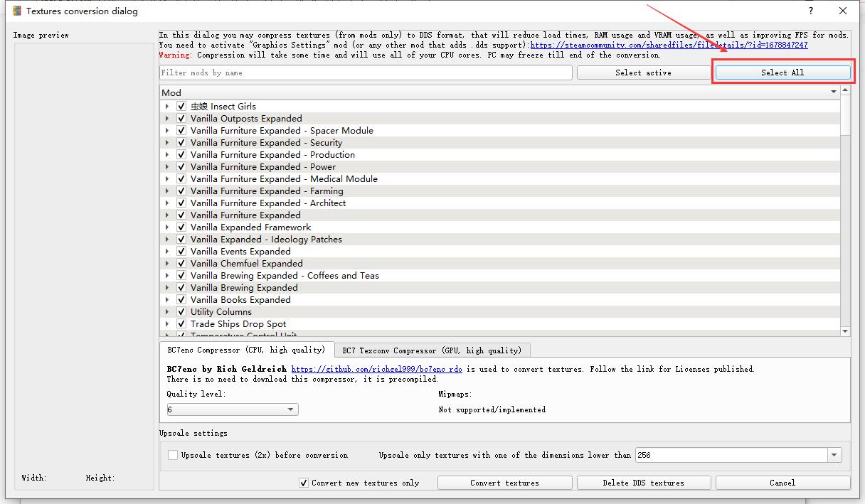
Task: Open the github bc7enc_rdo link
Action: click(x=376, y=369)
